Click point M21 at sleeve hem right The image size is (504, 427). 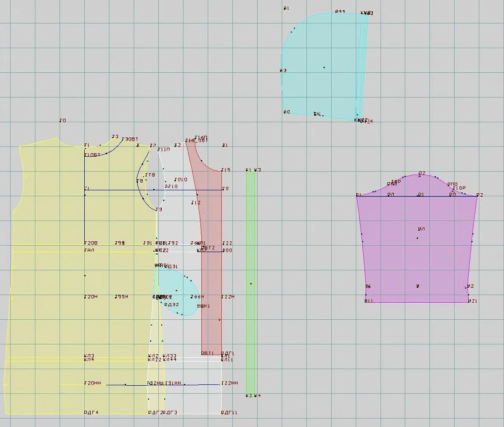(x=472, y=301)
